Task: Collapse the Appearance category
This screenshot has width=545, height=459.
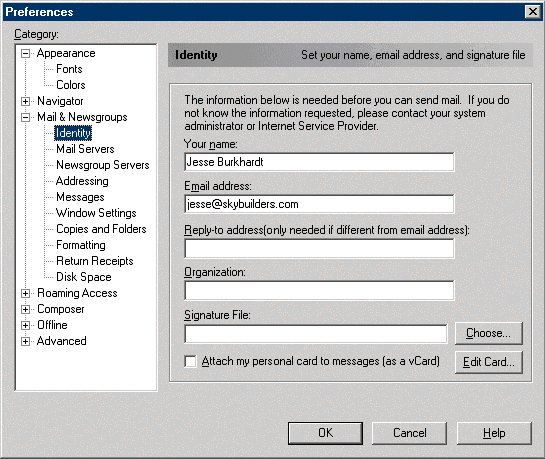Action: tap(25, 54)
